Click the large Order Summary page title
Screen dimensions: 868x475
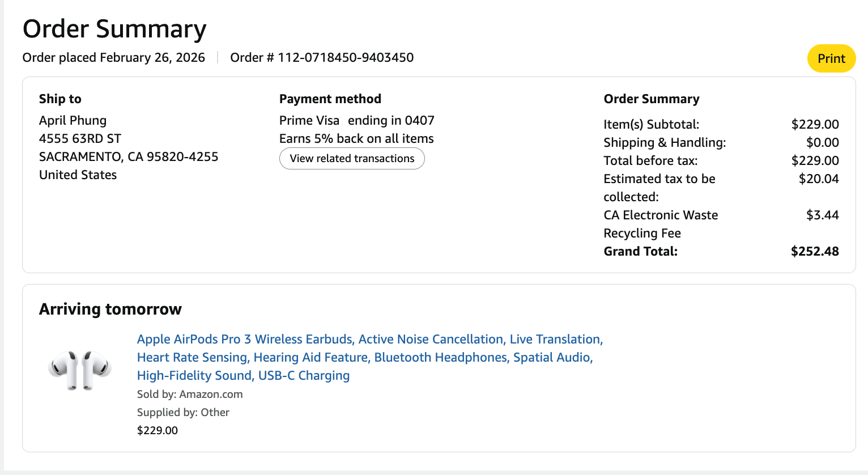click(x=114, y=29)
